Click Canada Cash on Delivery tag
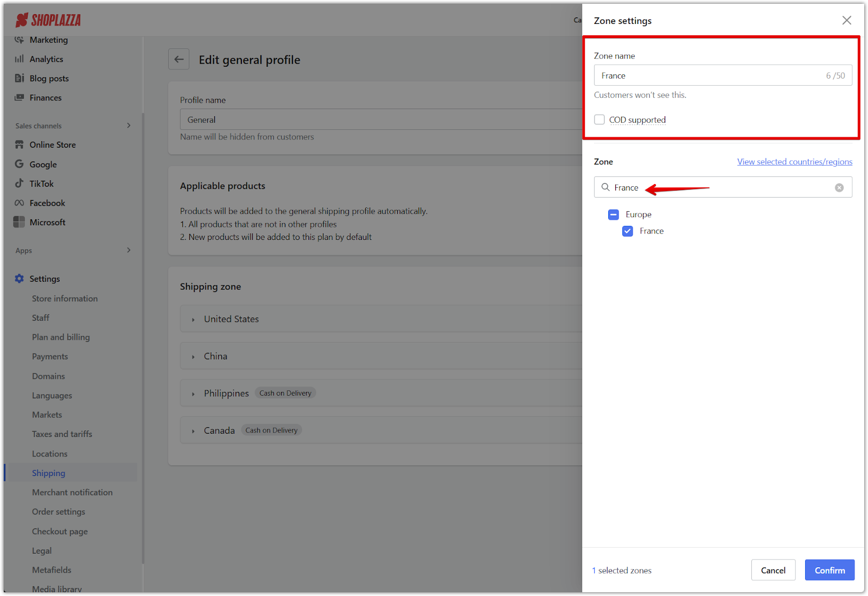This screenshot has width=868, height=596. click(271, 430)
